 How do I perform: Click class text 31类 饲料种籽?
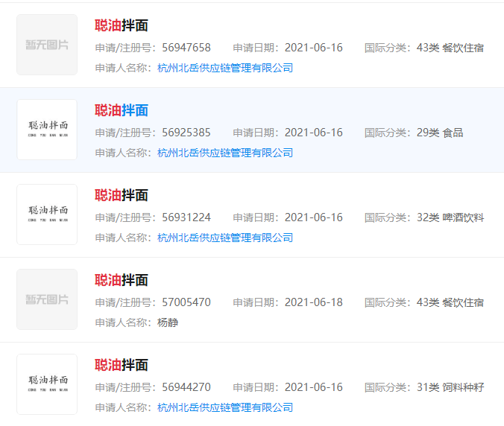click(x=450, y=387)
